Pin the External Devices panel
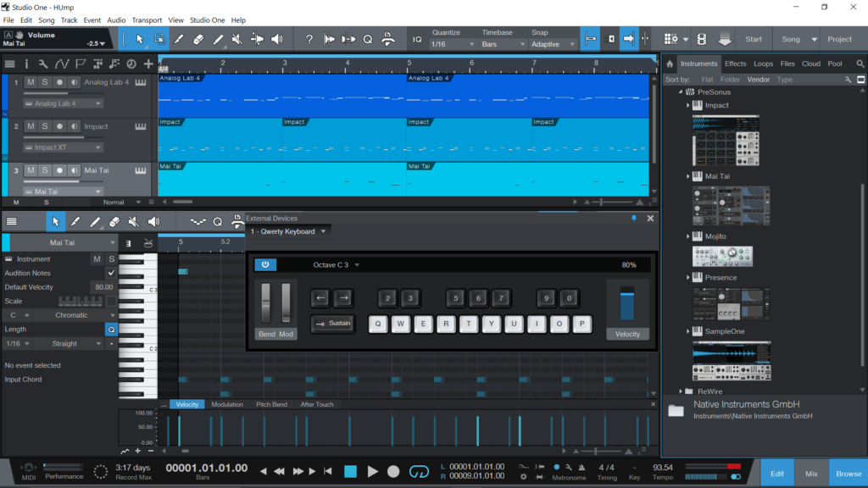Viewport: 868px width, 488px height. tap(634, 219)
